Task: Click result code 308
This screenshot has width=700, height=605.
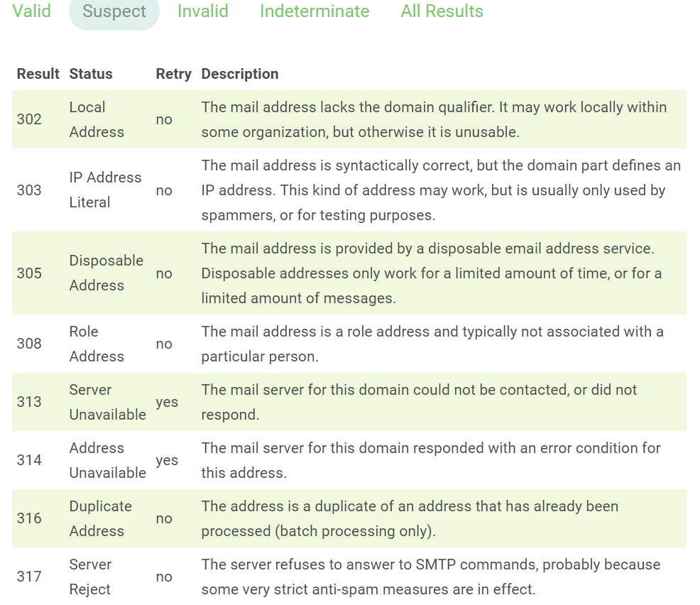Action: coord(29,344)
